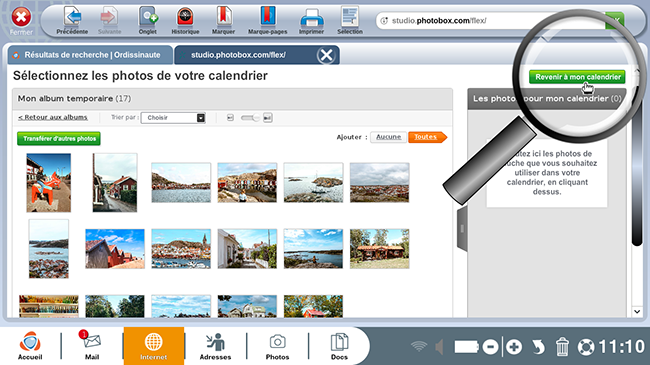Open the Accueil home icon
The width and height of the screenshot is (650, 365).
(x=30, y=345)
